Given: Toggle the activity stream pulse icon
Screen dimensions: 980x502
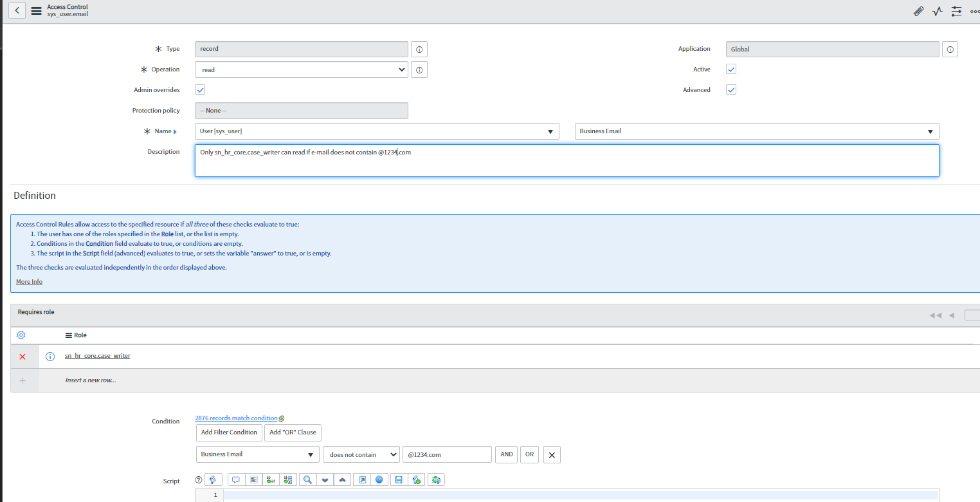Looking at the screenshot, I should coord(937,11).
